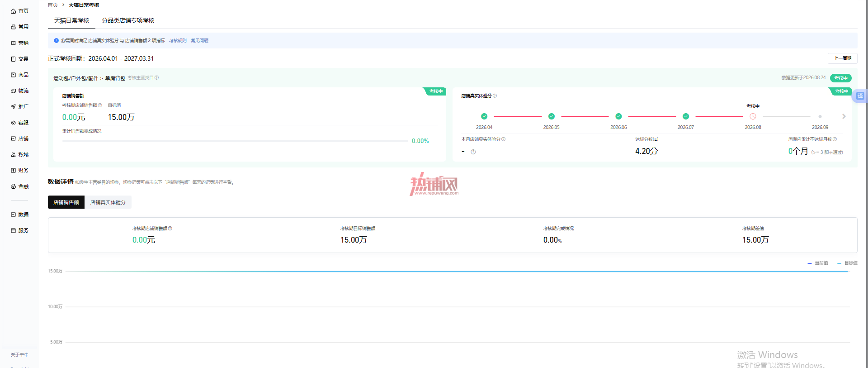Open the 营销 sidebar menu icon
This screenshot has width=868, height=368.
point(14,43)
